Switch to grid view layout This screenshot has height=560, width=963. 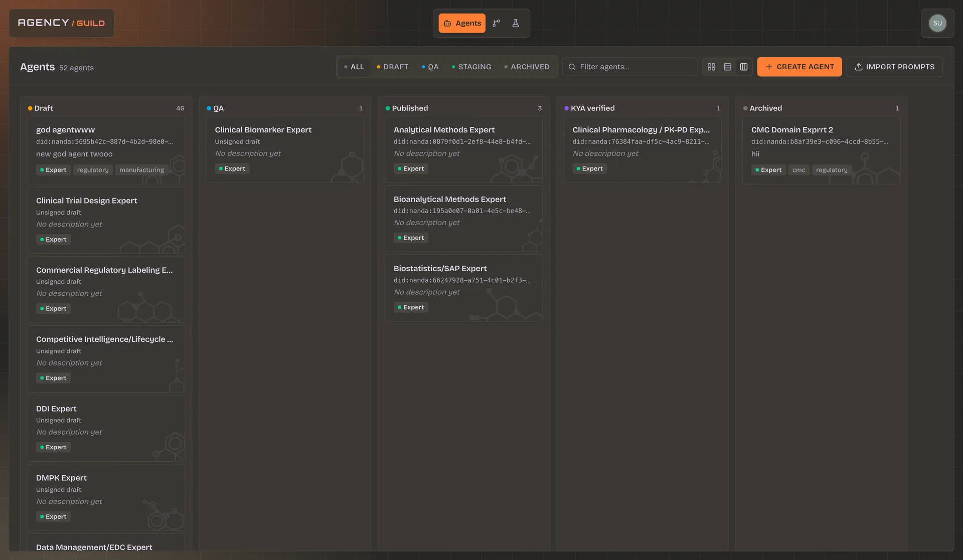(711, 67)
